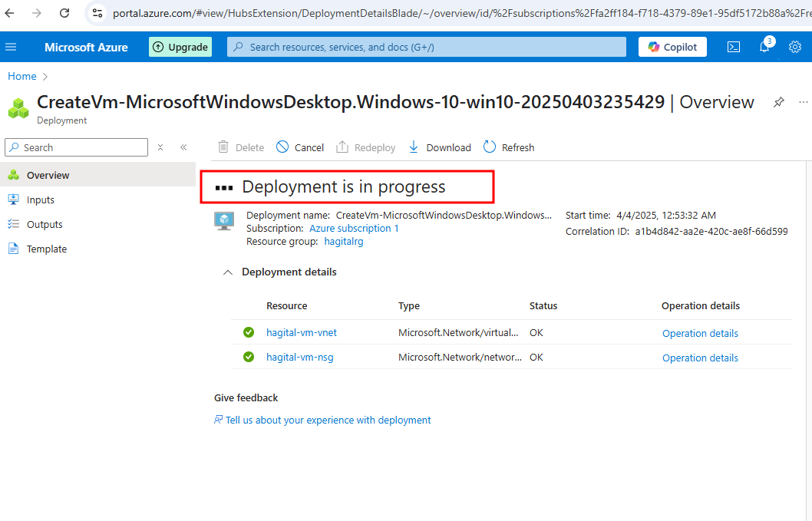The width and height of the screenshot is (812, 521).
Task: Collapse the sidebar menu with the double chevron
Action: 183,147
